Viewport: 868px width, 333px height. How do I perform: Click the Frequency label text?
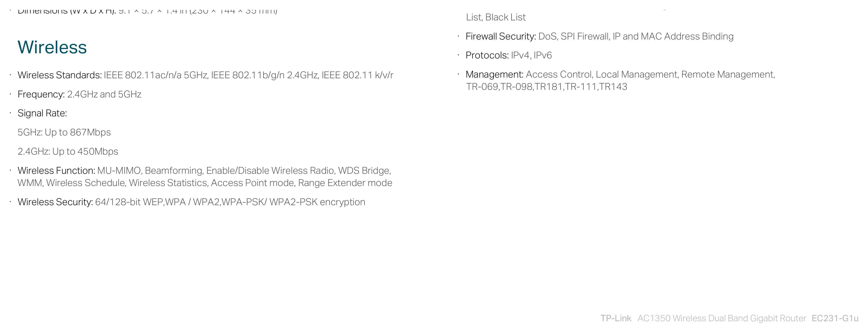tap(41, 94)
